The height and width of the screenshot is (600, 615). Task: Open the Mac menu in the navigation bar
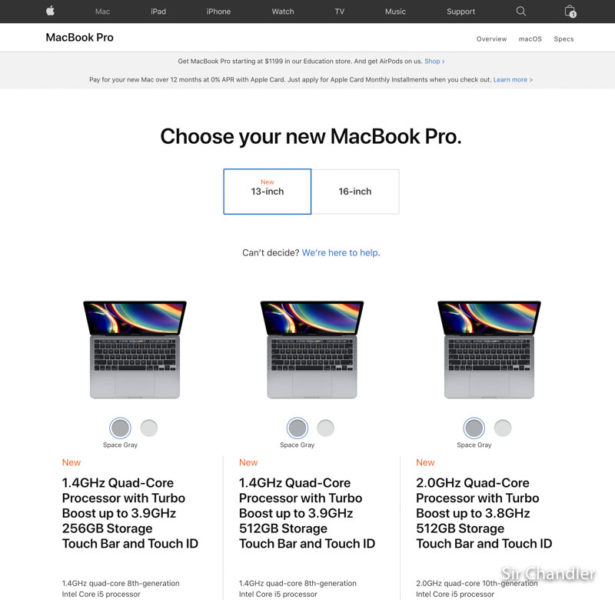(x=102, y=12)
